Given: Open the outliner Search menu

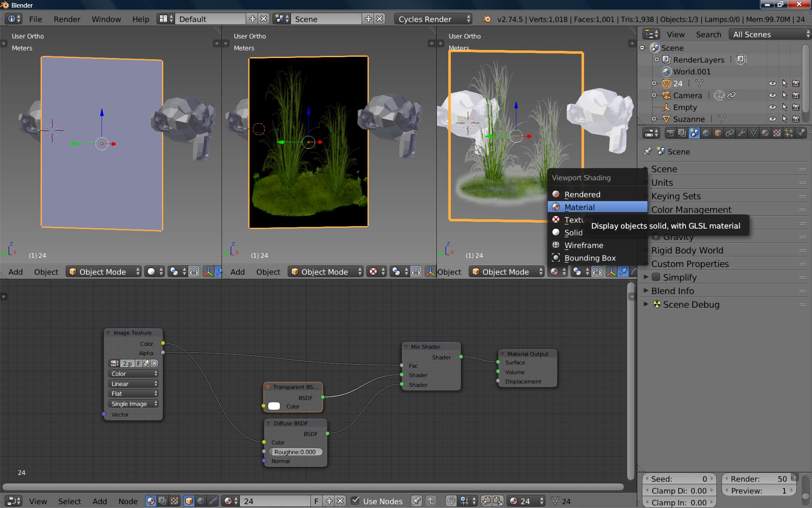Looking at the screenshot, I should (708, 34).
